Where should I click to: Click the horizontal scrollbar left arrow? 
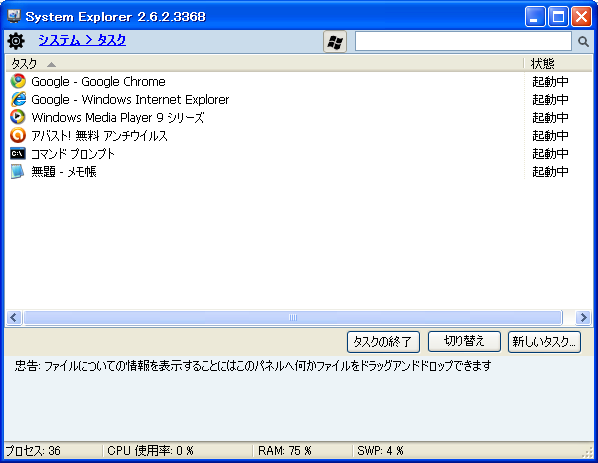coord(14,317)
